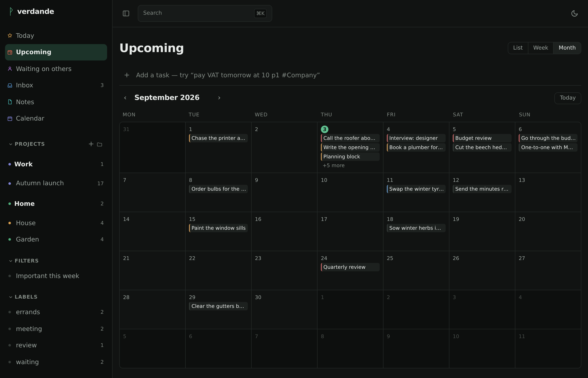This screenshot has width=588, height=378.
Task: Open the Planning block task
Action: pyautogui.click(x=350, y=157)
